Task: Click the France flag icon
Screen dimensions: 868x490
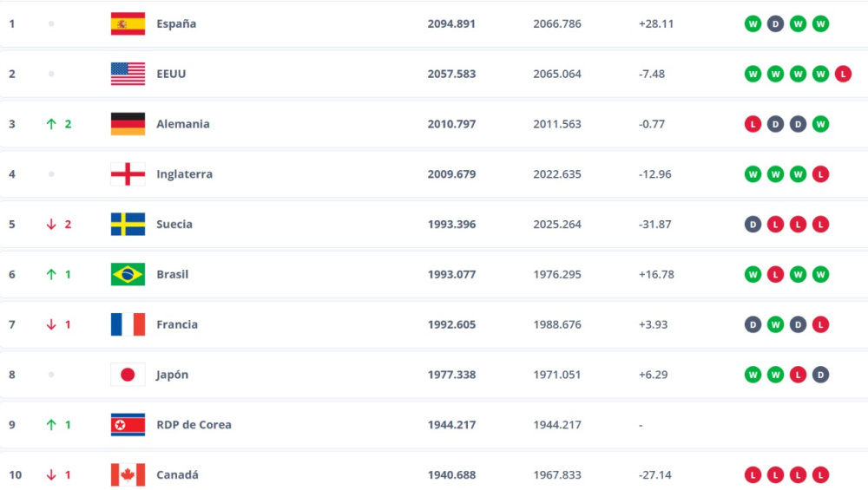Action: [x=128, y=324]
